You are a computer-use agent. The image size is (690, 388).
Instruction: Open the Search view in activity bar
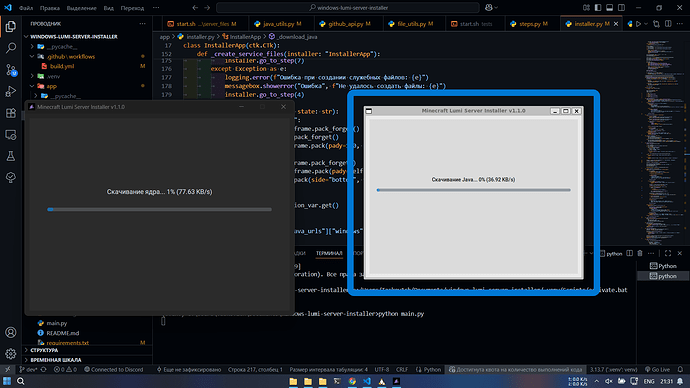click(11, 48)
